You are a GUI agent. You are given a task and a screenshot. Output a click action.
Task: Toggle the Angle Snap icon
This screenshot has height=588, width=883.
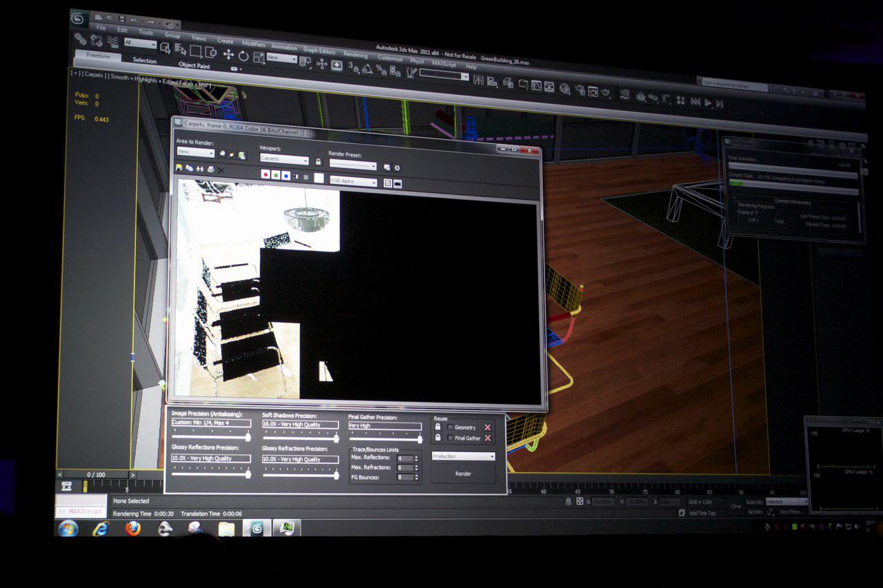(367, 69)
